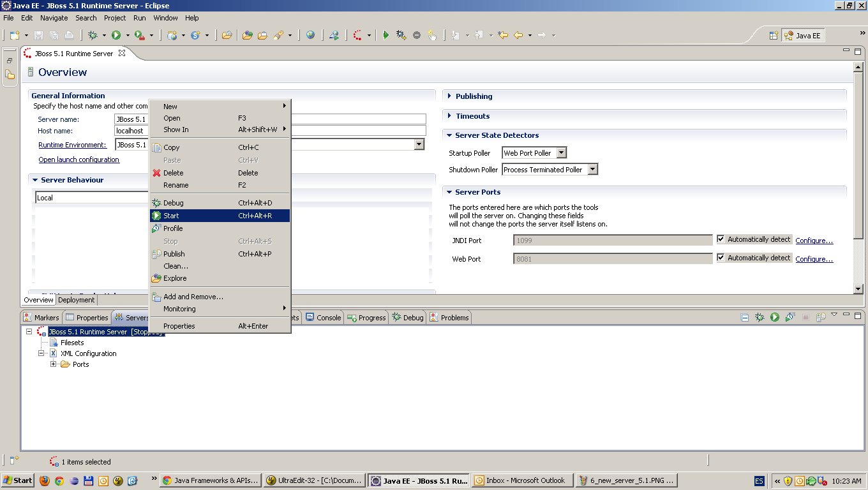This screenshot has width=868, height=490.
Task: Collapse all servers in the Servers view
Action: (745, 317)
